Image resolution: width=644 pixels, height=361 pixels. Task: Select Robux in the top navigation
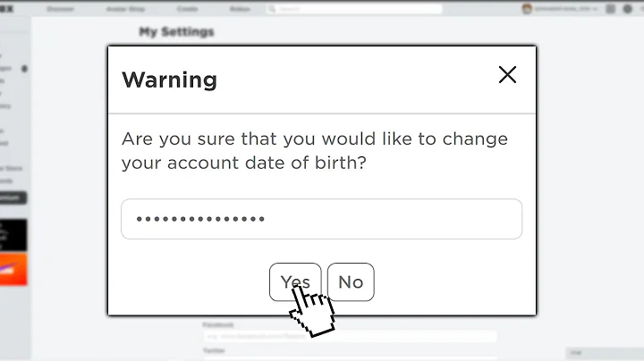pyautogui.click(x=240, y=8)
